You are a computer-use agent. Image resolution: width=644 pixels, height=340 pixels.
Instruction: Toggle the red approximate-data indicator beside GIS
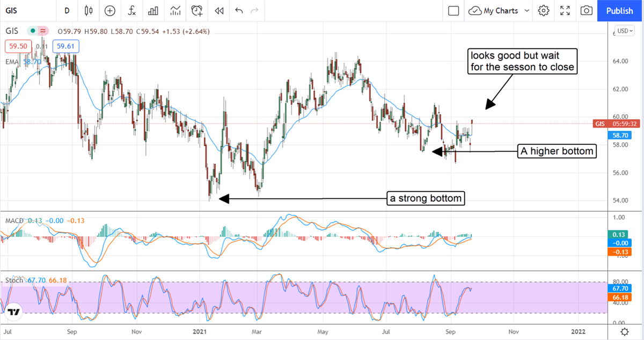(43, 31)
